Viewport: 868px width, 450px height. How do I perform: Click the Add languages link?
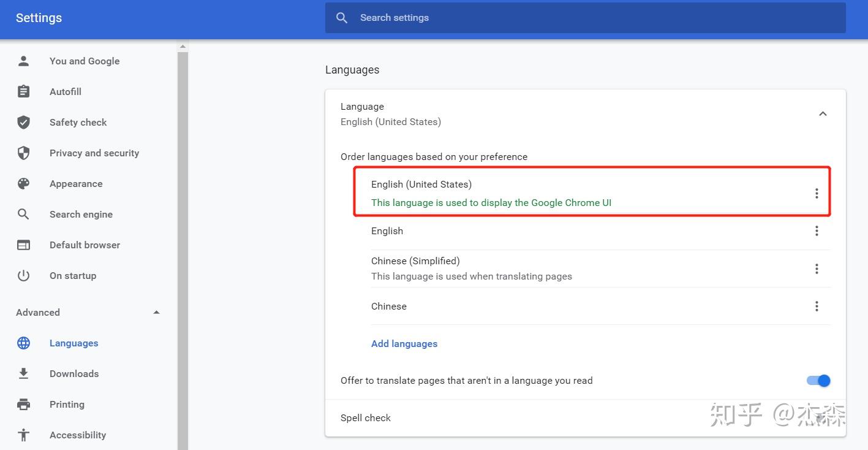tap(404, 343)
